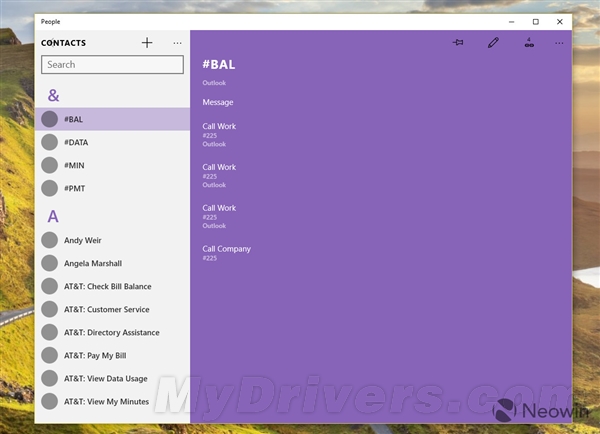Select AT&T: Check Bill Balance contact
This screenshot has height=434, width=600.
107,286
